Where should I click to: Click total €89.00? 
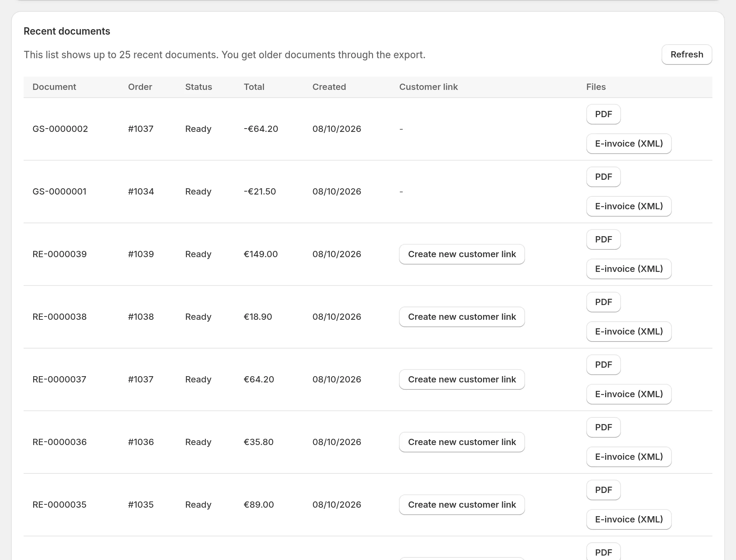coord(258,505)
